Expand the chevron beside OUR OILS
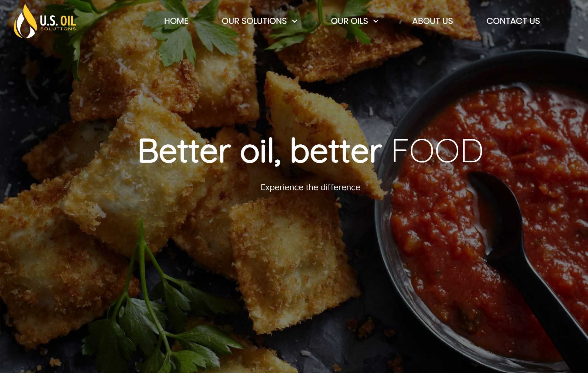The image size is (588, 373). pos(376,21)
